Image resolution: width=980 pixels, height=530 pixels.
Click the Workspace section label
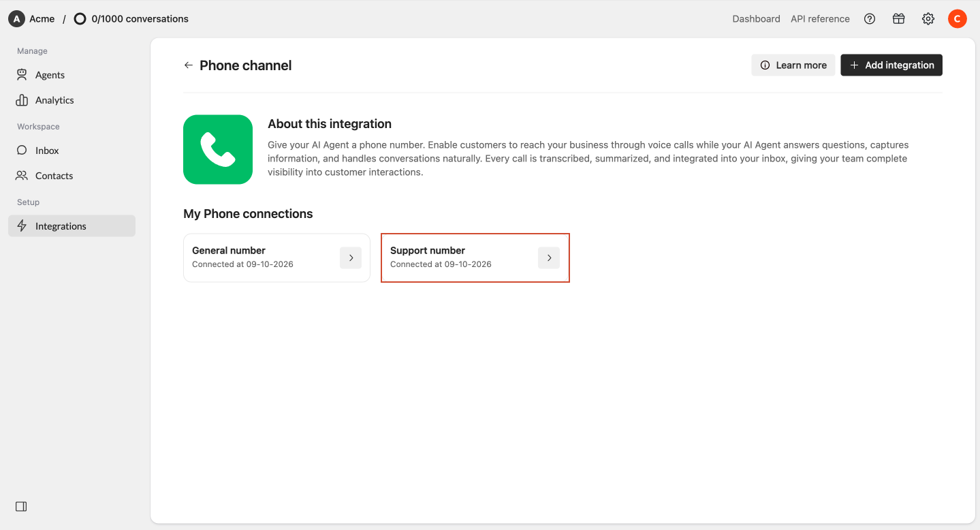click(39, 127)
